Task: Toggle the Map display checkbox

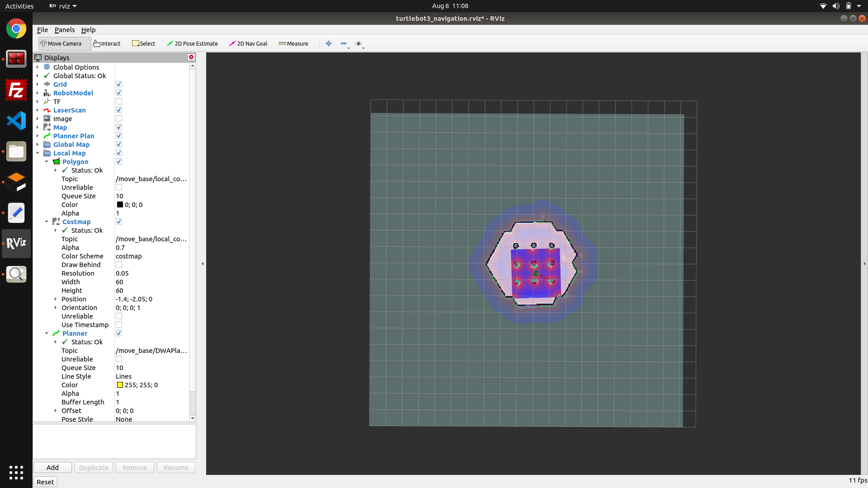Action: click(119, 127)
